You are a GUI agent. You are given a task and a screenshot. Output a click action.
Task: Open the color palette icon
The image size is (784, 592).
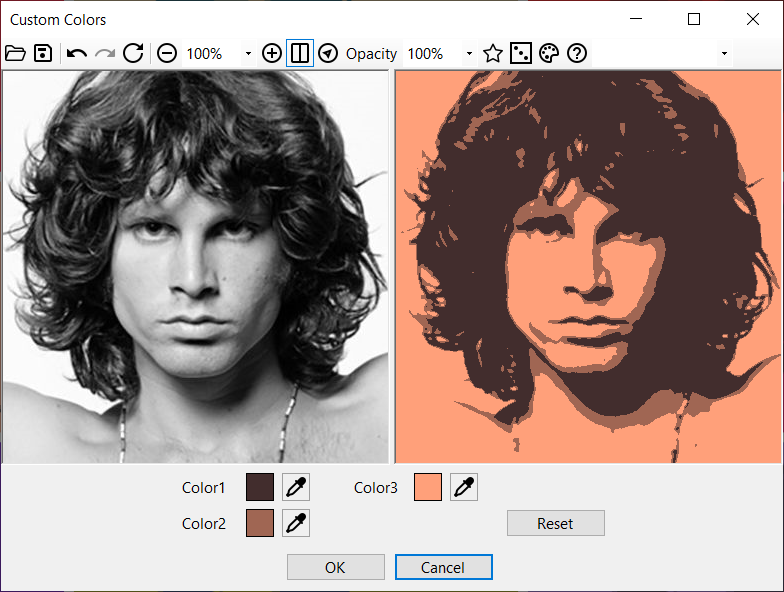tap(548, 53)
